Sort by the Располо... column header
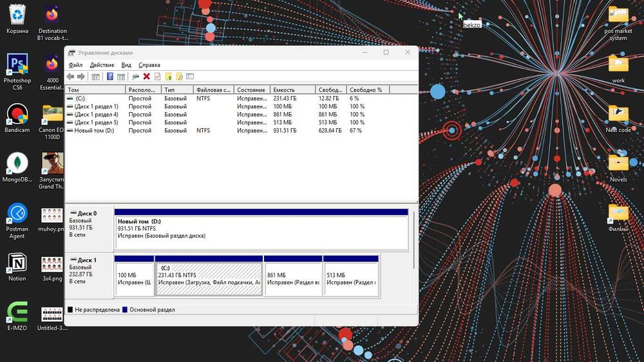 (144, 90)
